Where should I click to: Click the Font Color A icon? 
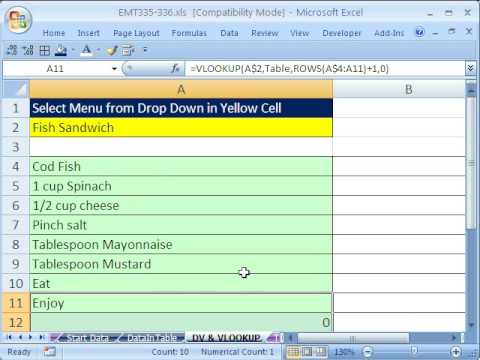(x=86, y=50)
